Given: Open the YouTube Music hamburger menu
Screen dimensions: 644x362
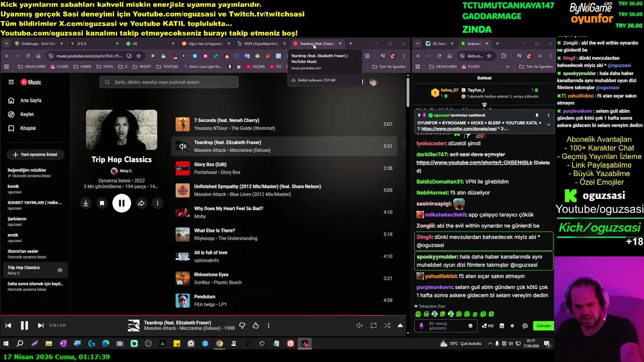Looking at the screenshot, I should pyautogui.click(x=11, y=82).
